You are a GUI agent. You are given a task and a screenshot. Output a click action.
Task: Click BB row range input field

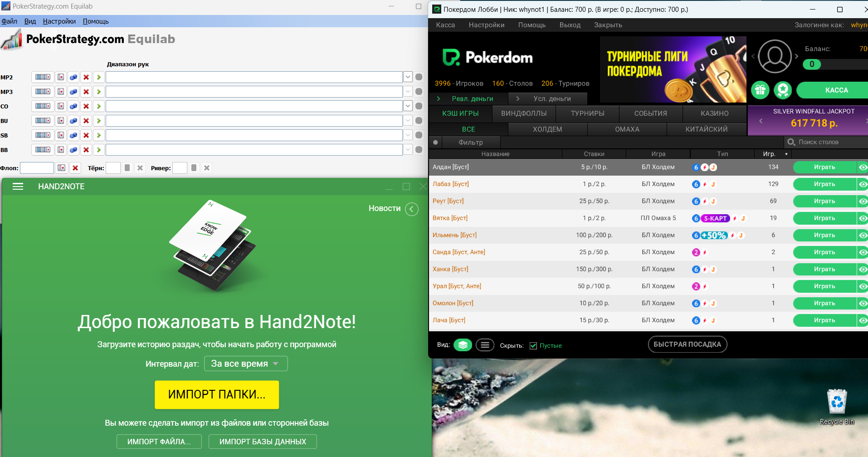click(254, 150)
